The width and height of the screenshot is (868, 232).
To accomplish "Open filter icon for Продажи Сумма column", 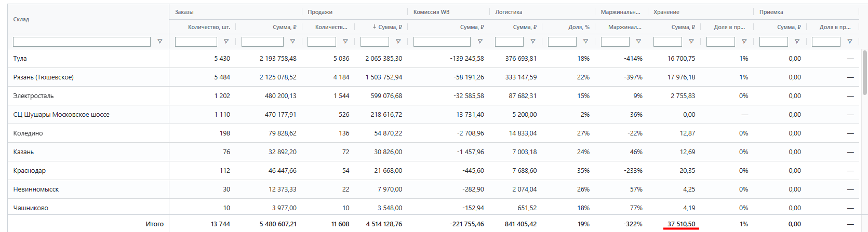I will 398,42.
